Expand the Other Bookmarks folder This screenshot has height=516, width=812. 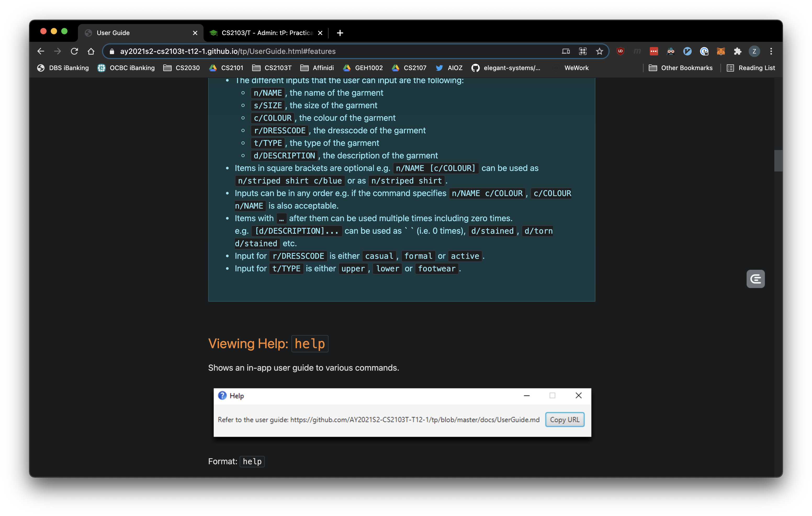click(x=680, y=68)
